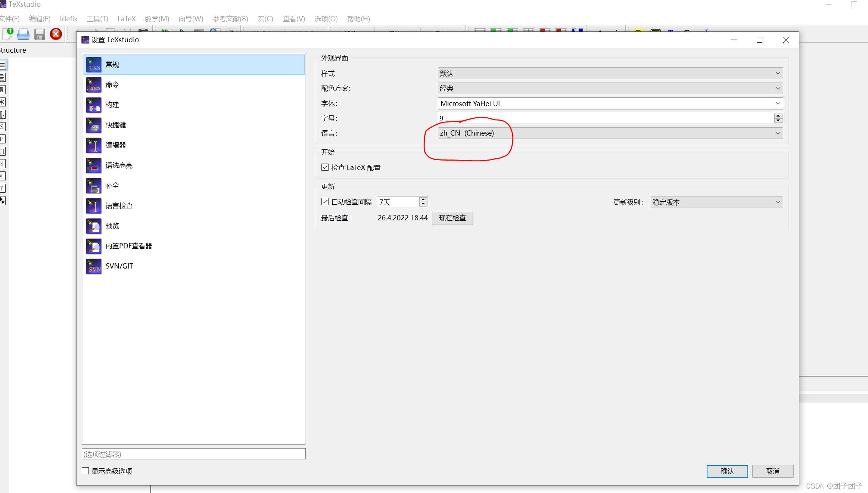Open the 参考文献(B) menu
Image resolution: width=868 pixels, height=493 pixels.
(230, 19)
